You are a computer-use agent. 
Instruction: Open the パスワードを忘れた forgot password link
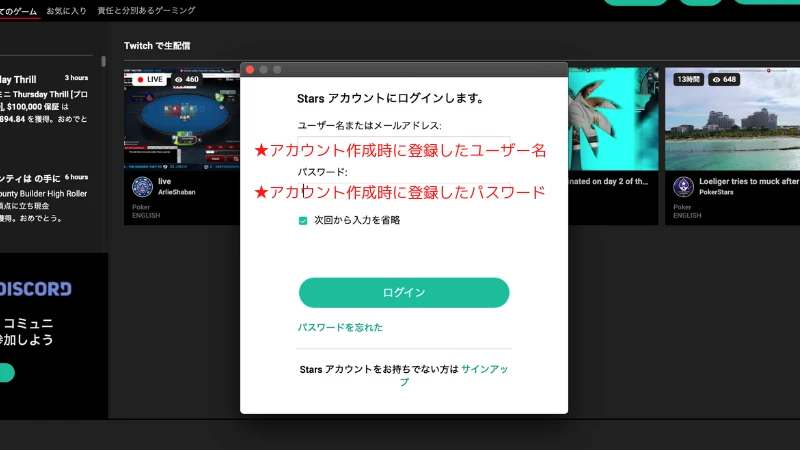pos(340,327)
